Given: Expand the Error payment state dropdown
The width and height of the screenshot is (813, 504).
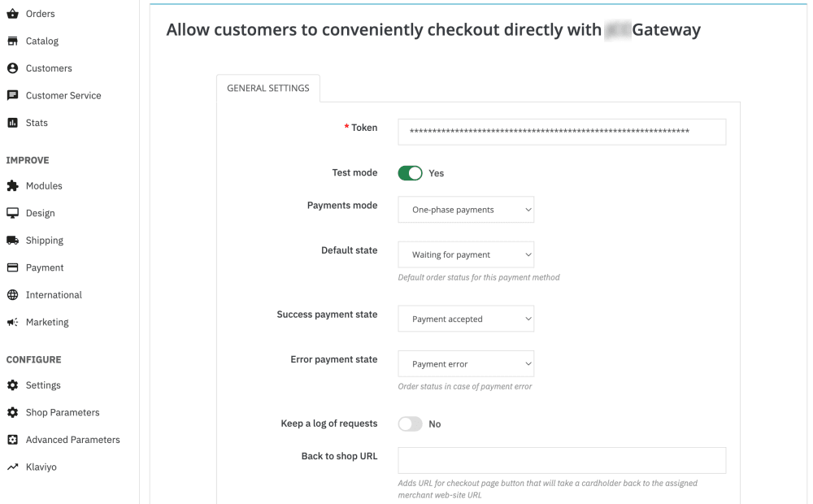Looking at the screenshot, I should click(466, 363).
